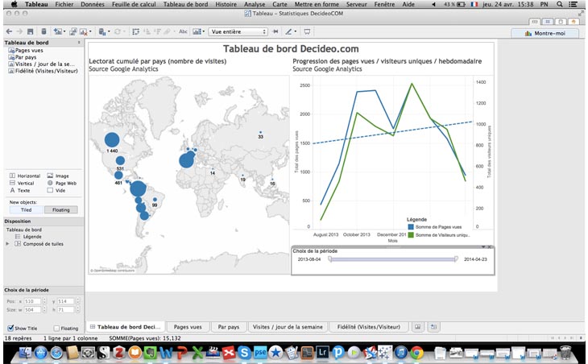The image size is (588, 364).
Task: Click the pin icon in the toolbar
Action: coord(276,32)
